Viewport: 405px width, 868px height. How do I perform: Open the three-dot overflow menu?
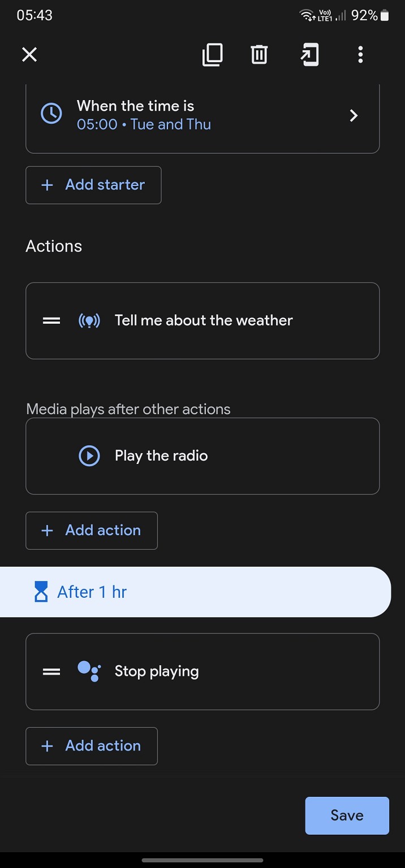(x=360, y=55)
